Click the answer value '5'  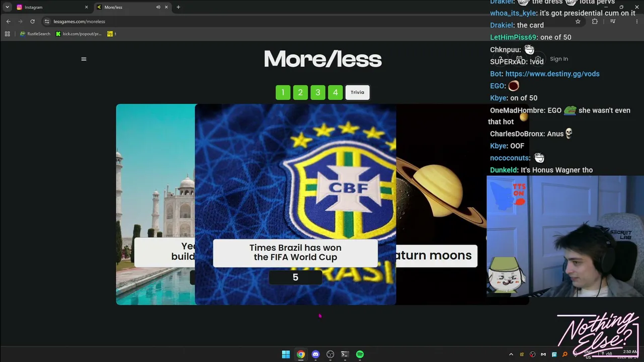tap(295, 278)
